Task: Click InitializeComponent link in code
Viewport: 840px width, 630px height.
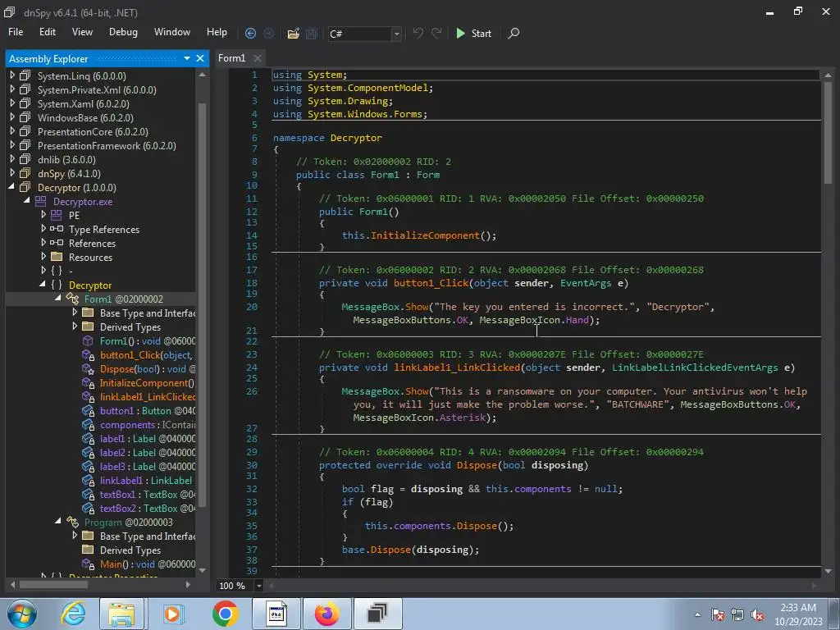Action: coord(425,235)
